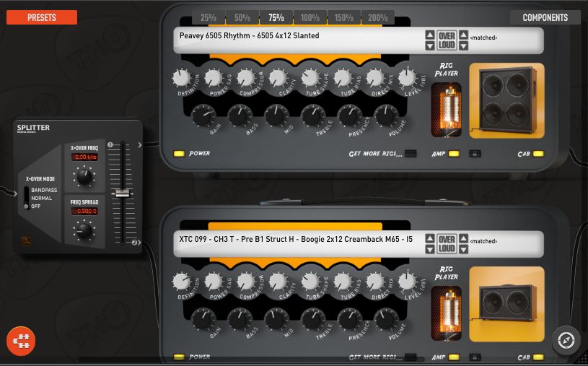Click the Power Sag knob on Peavey rig

pyautogui.click(x=214, y=78)
